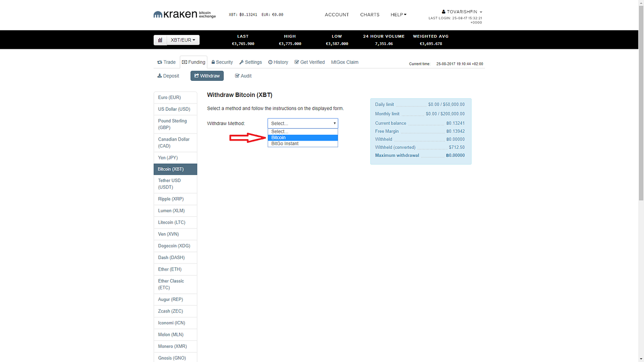
Task: Click the user profile icon beside TOVARISHFIN
Action: pyautogui.click(x=444, y=12)
